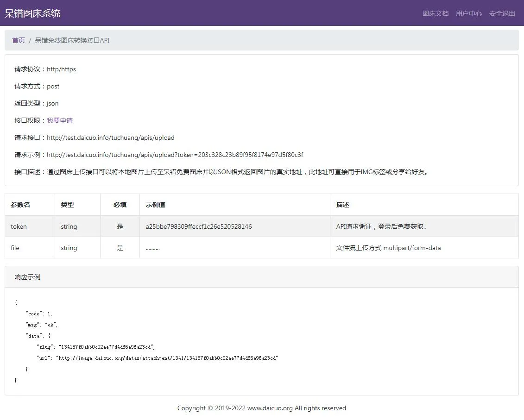Click the 描述 column header
This screenshot has width=524, height=420.
pyautogui.click(x=342, y=205)
